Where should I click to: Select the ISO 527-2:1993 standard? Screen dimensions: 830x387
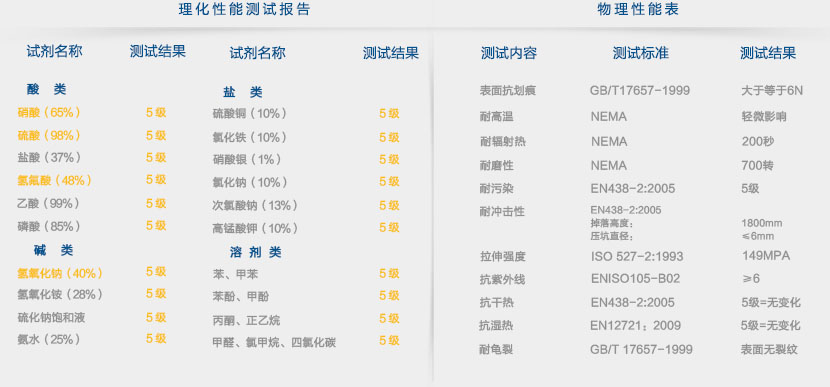click(x=637, y=257)
